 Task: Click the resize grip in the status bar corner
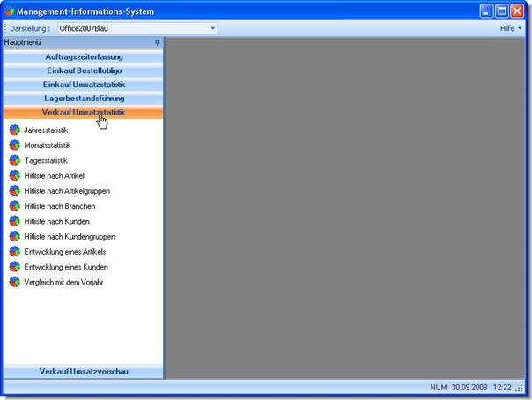coord(520,389)
